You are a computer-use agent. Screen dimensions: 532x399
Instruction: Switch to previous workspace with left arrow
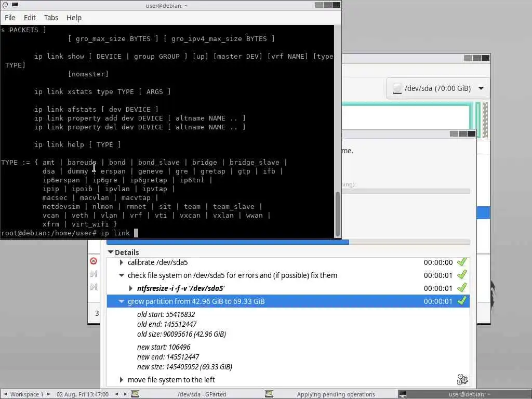pyautogui.click(x=5, y=394)
